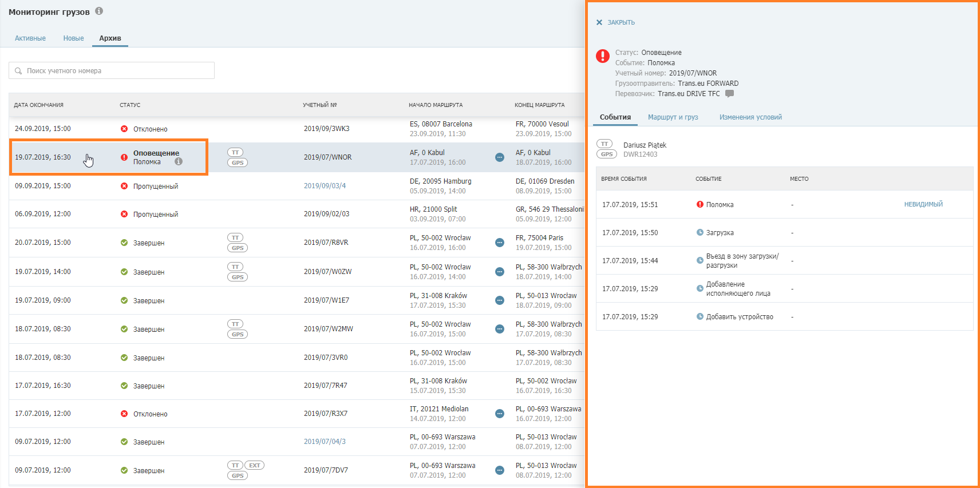Open the reference number 2019/07/04/3 link
Viewport: 980px width, 488px height.
click(x=325, y=442)
